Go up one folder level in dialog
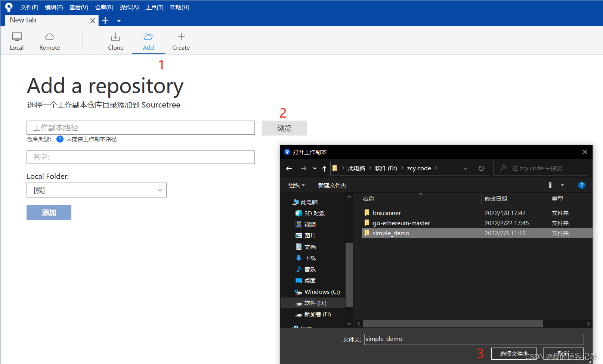 tap(324, 168)
